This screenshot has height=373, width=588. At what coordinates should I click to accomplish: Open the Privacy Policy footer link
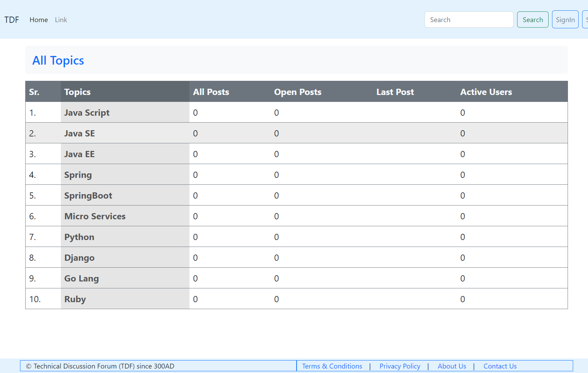(400, 366)
